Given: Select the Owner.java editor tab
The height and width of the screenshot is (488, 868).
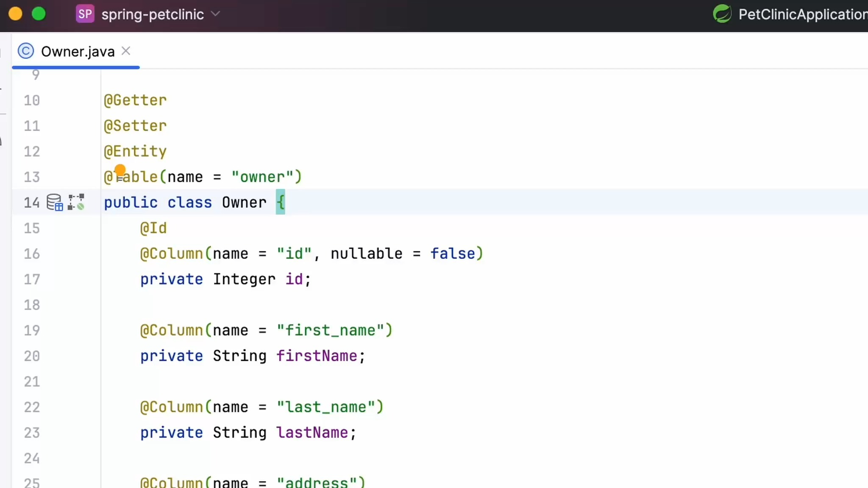Looking at the screenshot, I should pos(75,52).
